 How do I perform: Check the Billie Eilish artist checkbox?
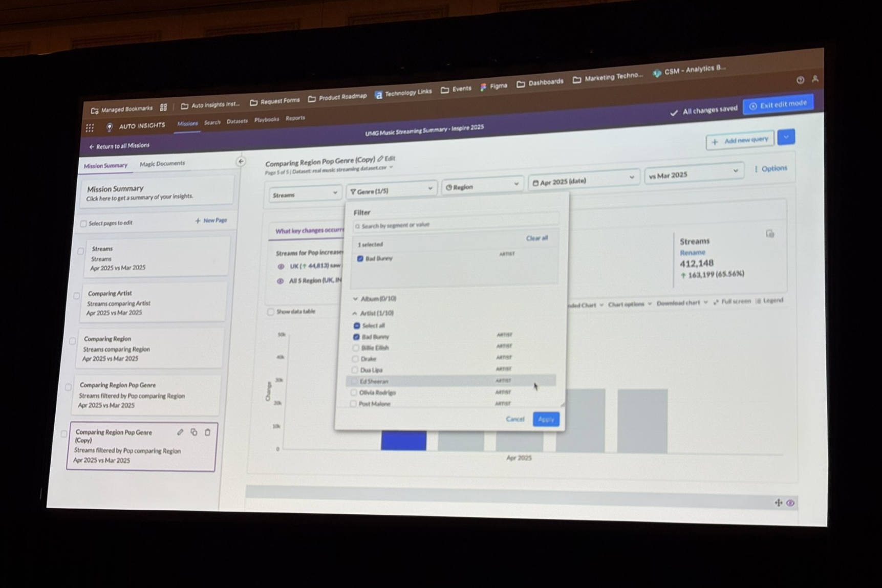click(x=356, y=348)
